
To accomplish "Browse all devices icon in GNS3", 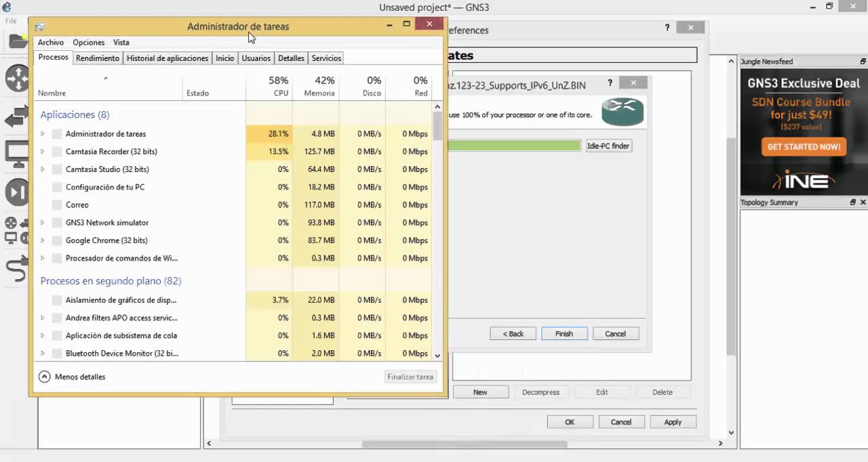I will click(16, 230).
